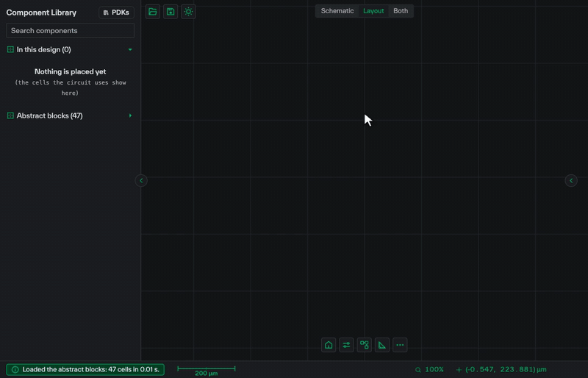Click the crosshair icon beside coordinates

pyautogui.click(x=459, y=370)
